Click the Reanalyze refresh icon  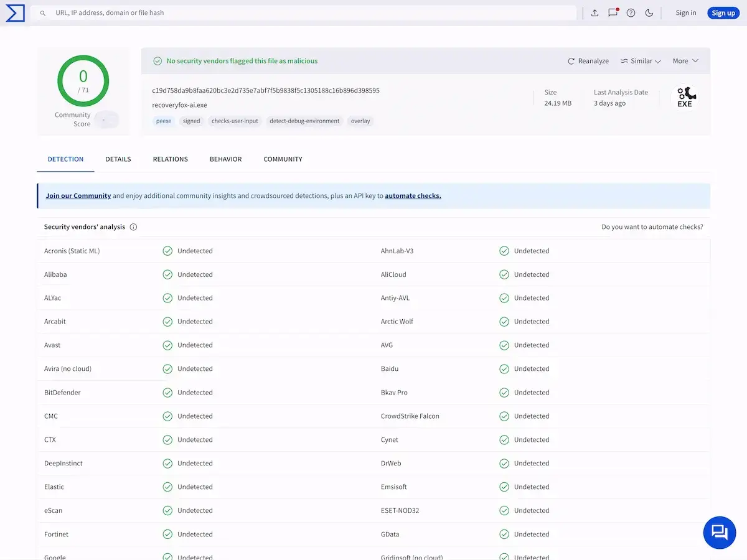(x=571, y=61)
